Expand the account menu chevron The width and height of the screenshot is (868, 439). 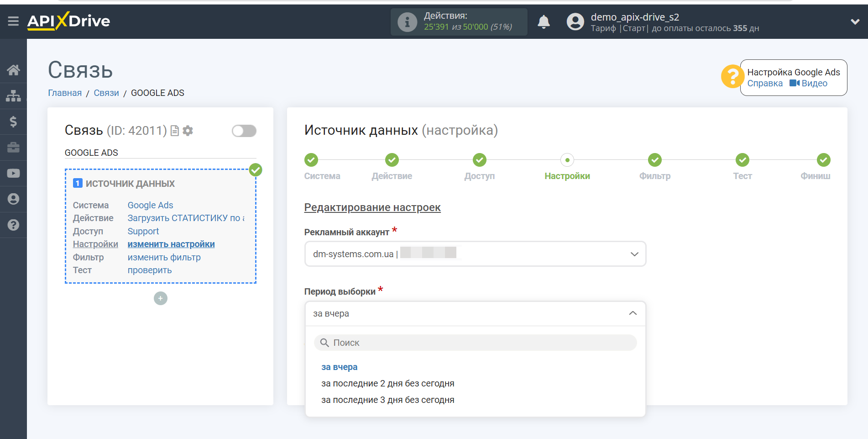click(x=855, y=21)
